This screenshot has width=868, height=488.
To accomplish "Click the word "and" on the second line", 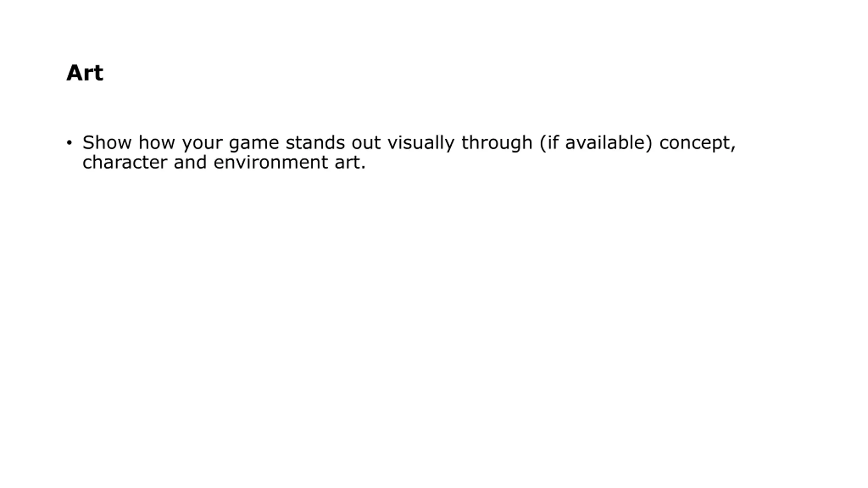I will (190, 162).
